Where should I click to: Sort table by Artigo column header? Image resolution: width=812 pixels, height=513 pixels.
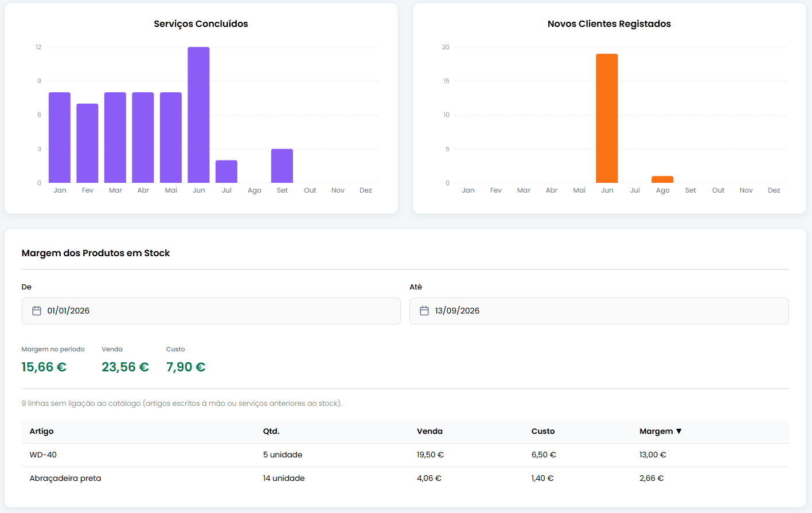coord(42,431)
